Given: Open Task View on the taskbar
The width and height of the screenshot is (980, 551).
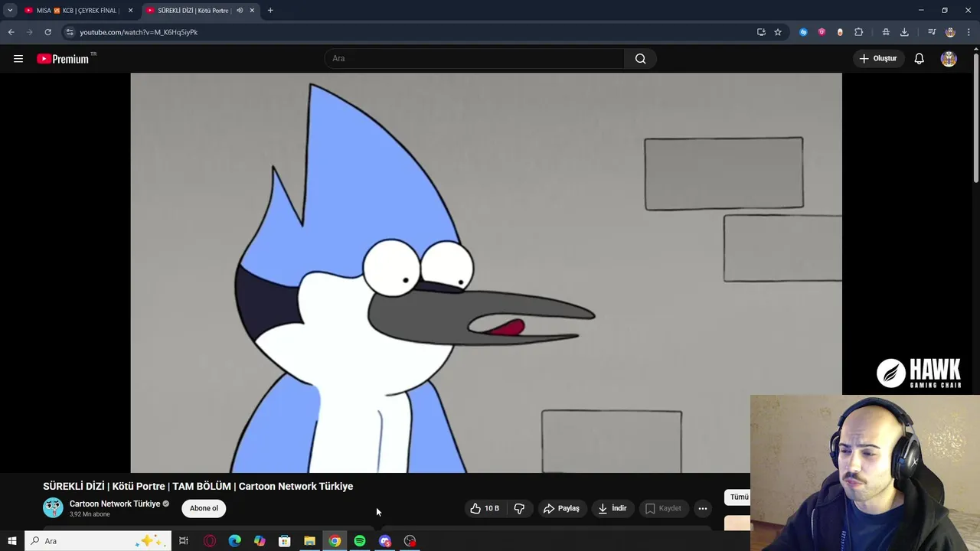Looking at the screenshot, I should [184, 541].
